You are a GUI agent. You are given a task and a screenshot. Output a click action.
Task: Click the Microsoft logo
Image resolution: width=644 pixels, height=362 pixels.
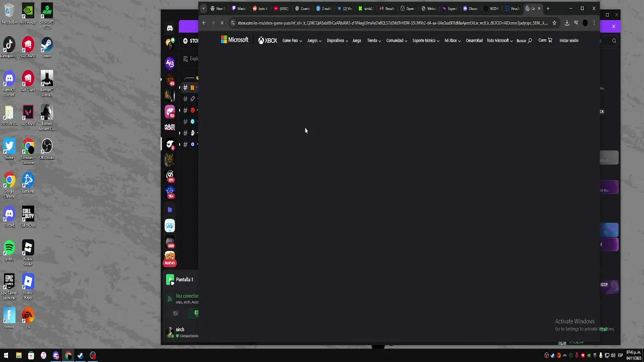pyautogui.click(x=234, y=40)
